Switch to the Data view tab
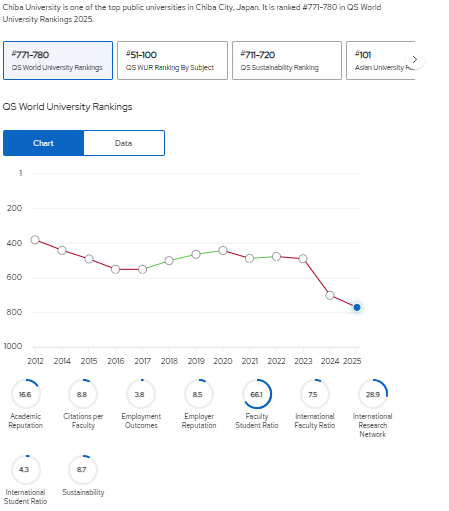449x511 pixels. [124, 143]
